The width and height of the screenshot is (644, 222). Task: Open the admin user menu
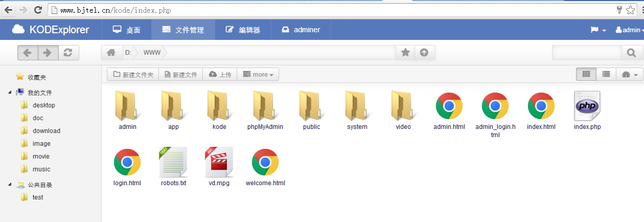coord(629,30)
